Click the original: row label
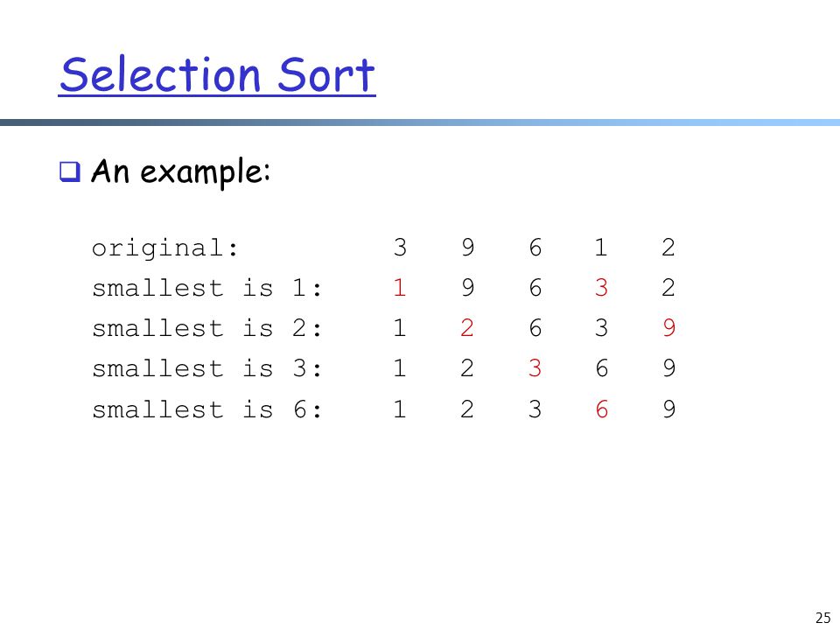Image resolution: width=840 pixels, height=630 pixels. pyautogui.click(x=165, y=248)
